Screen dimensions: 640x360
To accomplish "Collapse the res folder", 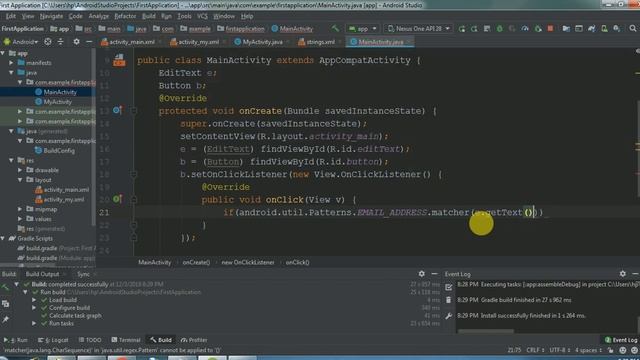I will [11, 160].
